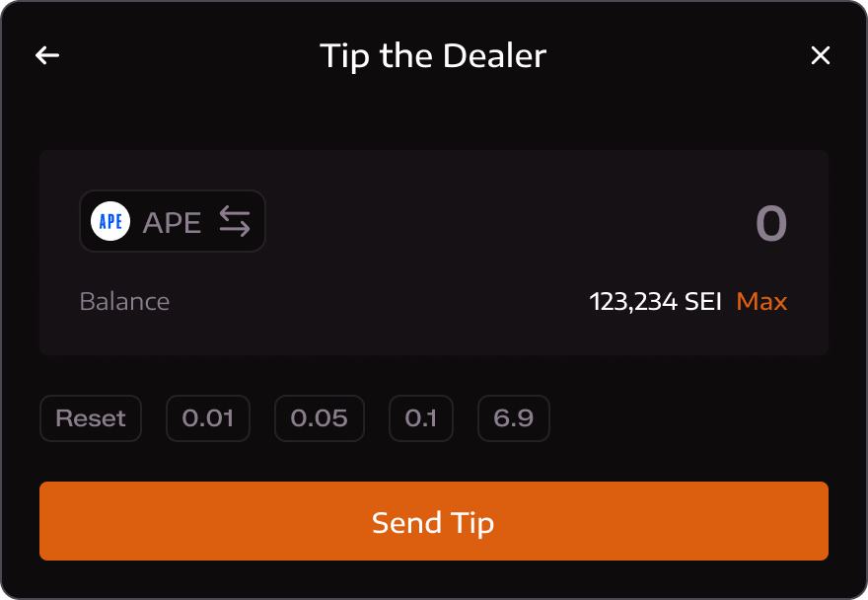Choose the 0.05 quick tip chip
This screenshot has height=600, width=868.
319,418
